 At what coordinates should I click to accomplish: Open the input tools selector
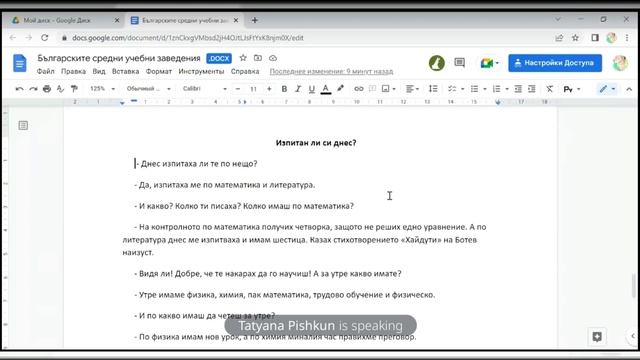[572, 89]
